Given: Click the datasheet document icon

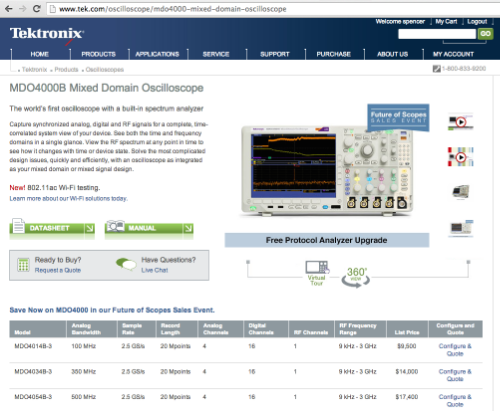Looking at the screenshot, I should 18,226.
